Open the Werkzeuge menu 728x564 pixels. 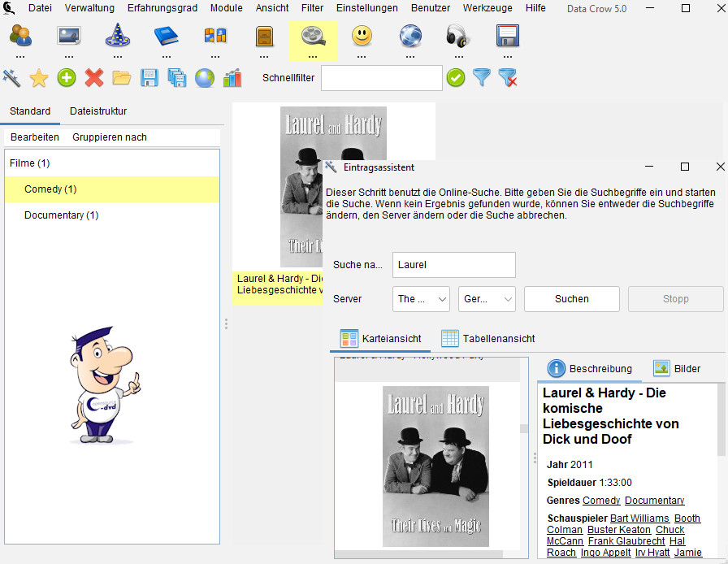pyautogui.click(x=487, y=8)
